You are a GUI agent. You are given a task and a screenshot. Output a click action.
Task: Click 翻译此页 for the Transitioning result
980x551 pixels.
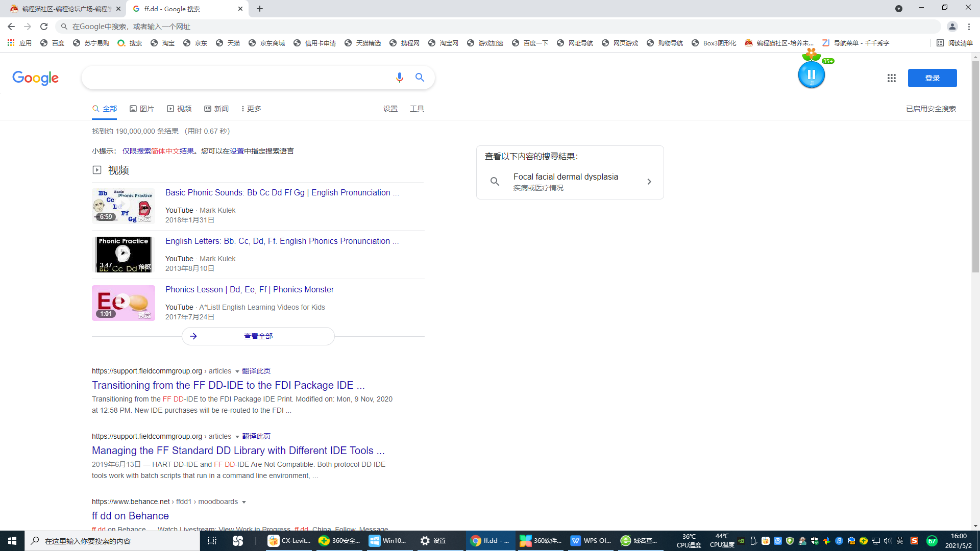pyautogui.click(x=256, y=371)
